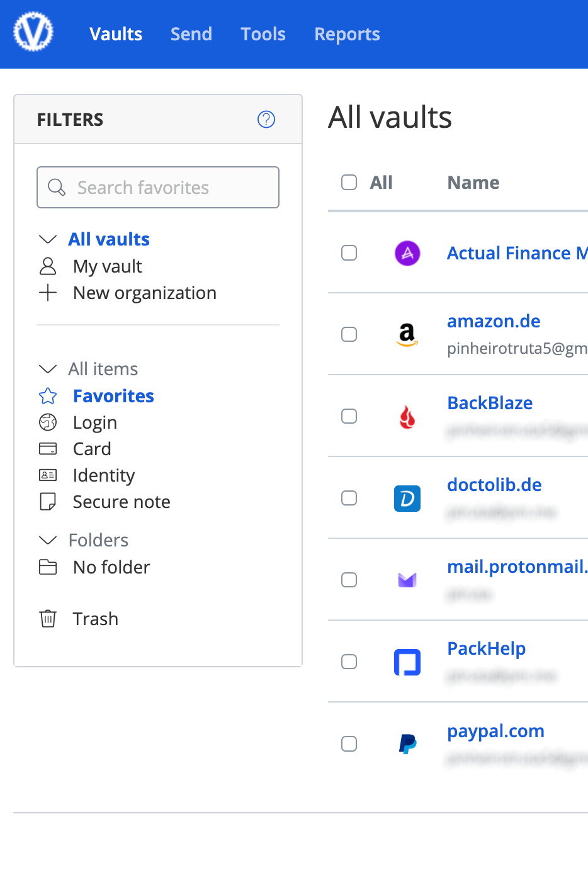Open the mail.protonmail item
This screenshot has height=882, width=588.
pyautogui.click(x=517, y=567)
